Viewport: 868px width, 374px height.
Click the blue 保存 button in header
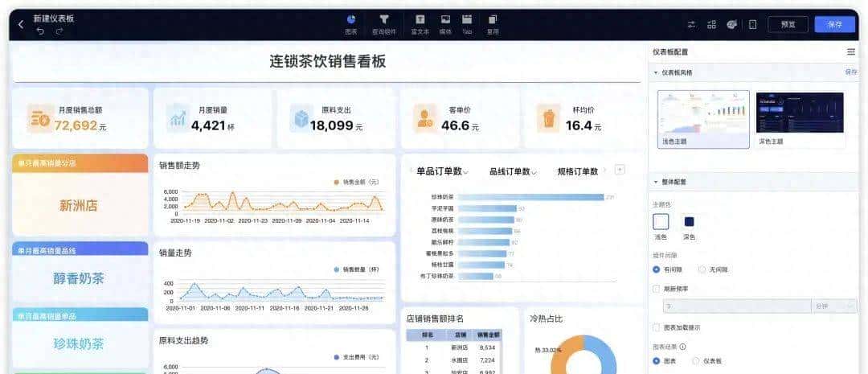[x=835, y=24]
